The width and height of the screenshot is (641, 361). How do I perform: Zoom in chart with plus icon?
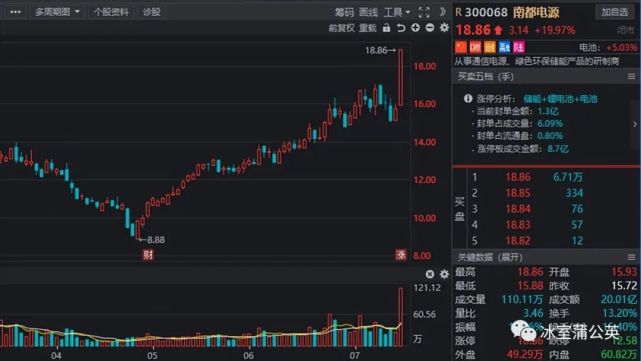[415, 28]
